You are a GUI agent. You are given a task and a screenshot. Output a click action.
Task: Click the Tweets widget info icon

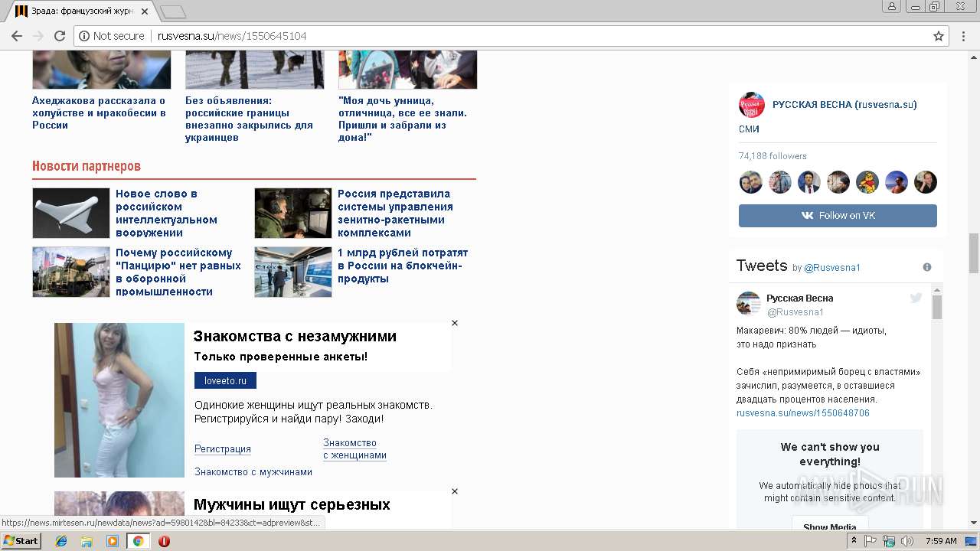coord(927,267)
